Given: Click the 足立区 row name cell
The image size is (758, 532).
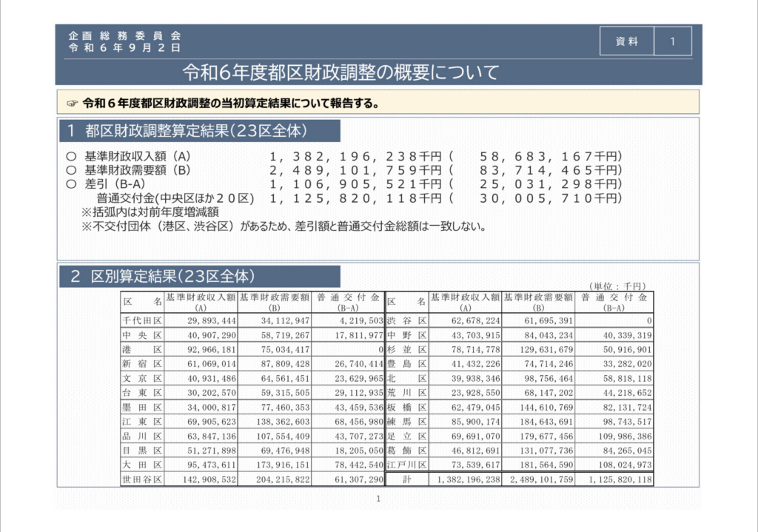Looking at the screenshot, I should pos(407,437).
